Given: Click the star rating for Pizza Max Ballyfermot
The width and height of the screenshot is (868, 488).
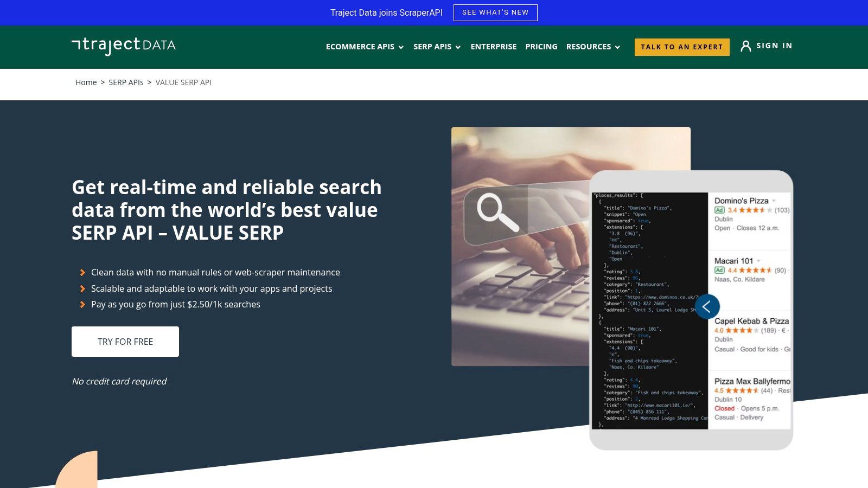Looking at the screenshot, I should 742,390.
